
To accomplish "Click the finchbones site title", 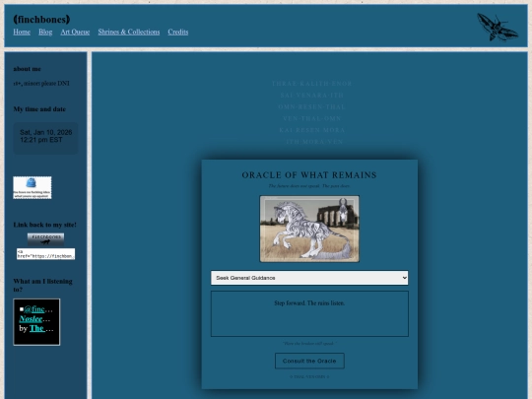I will 41,20.
